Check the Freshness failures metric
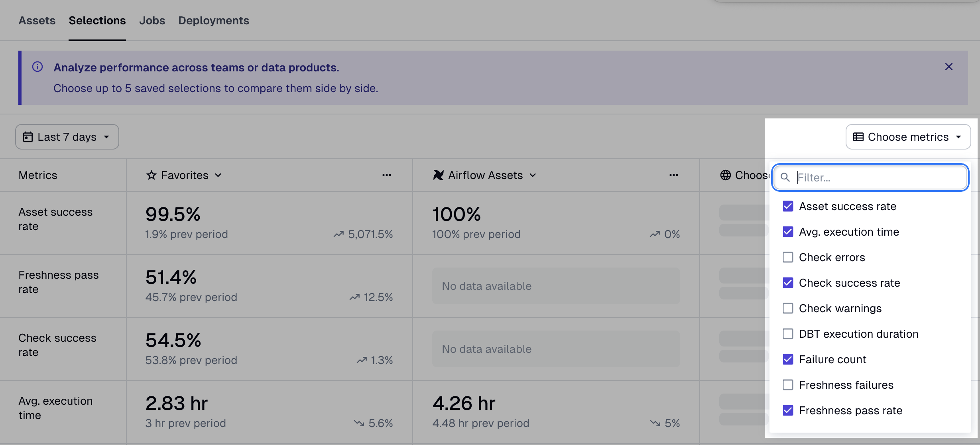Image resolution: width=980 pixels, height=445 pixels. click(788, 384)
